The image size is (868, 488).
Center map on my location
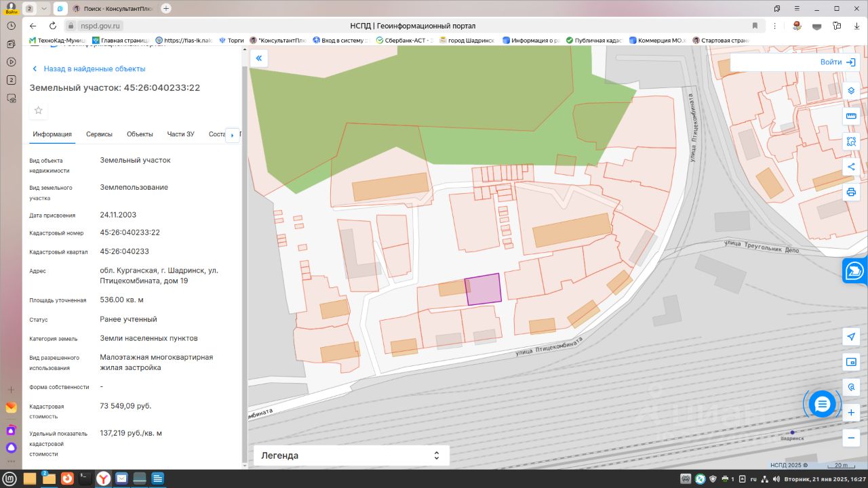click(851, 337)
